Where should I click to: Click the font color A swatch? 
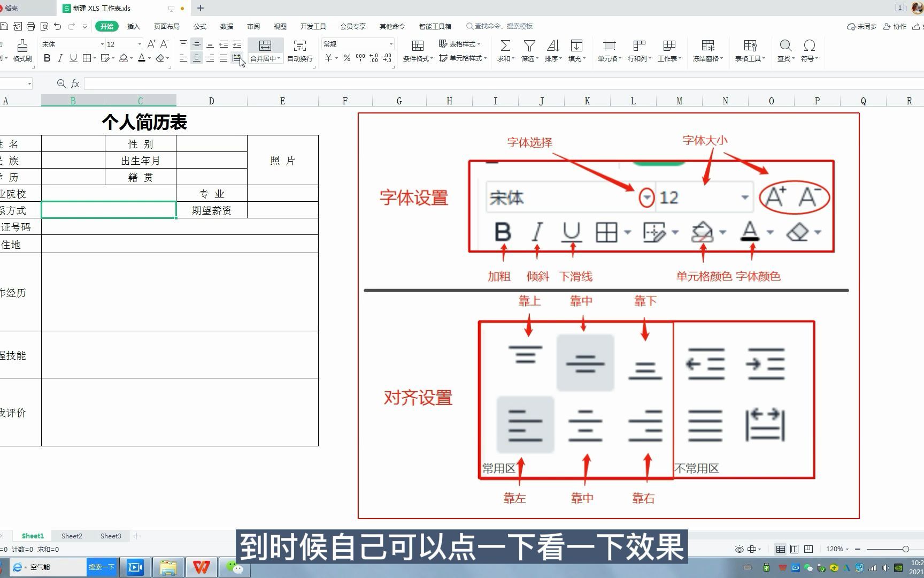[142, 58]
